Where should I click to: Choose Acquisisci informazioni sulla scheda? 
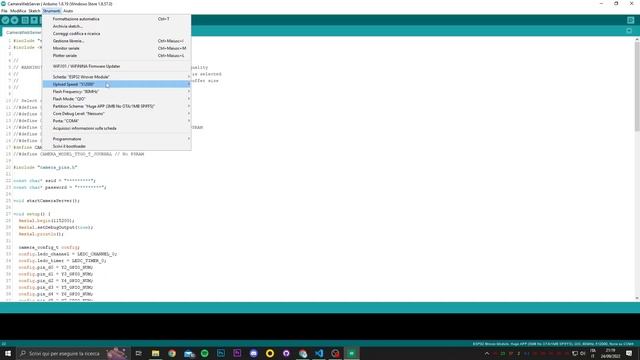pyautogui.click(x=117, y=128)
